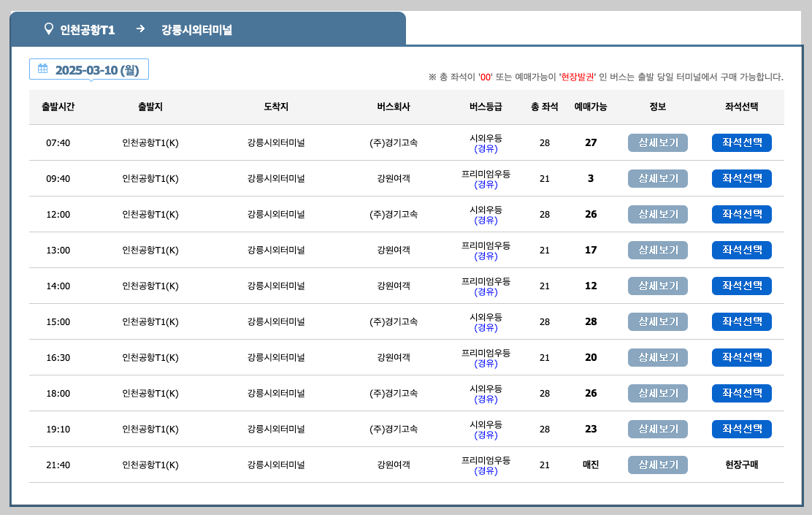Click (주)경기고속 company in the 18:00 row

click(x=394, y=393)
